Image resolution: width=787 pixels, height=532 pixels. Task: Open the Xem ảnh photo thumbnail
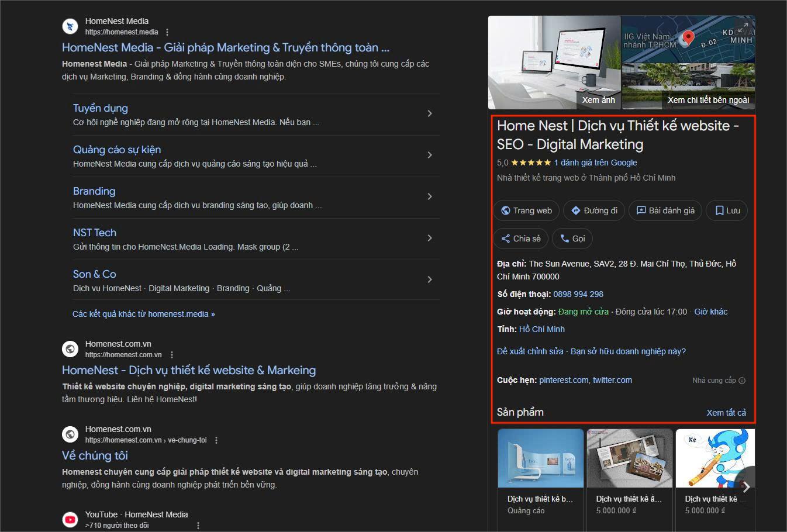(x=554, y=63)
